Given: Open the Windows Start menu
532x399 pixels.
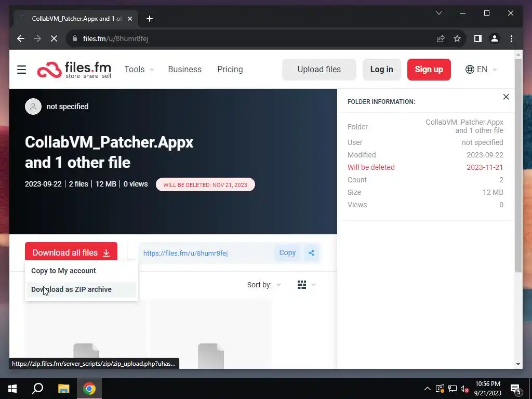Looking at the screenshot, I should [12, 389].
